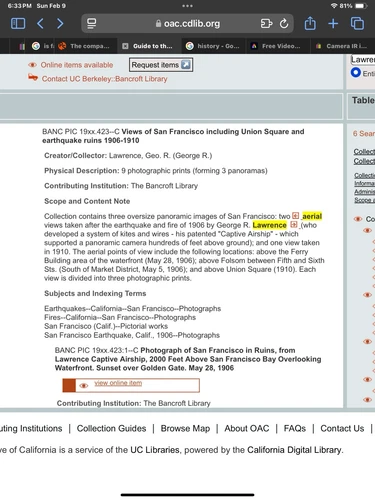Toggle the Safari sidebar icon
The height and width of the screenshot is (500, 375).
coord(18,24)
